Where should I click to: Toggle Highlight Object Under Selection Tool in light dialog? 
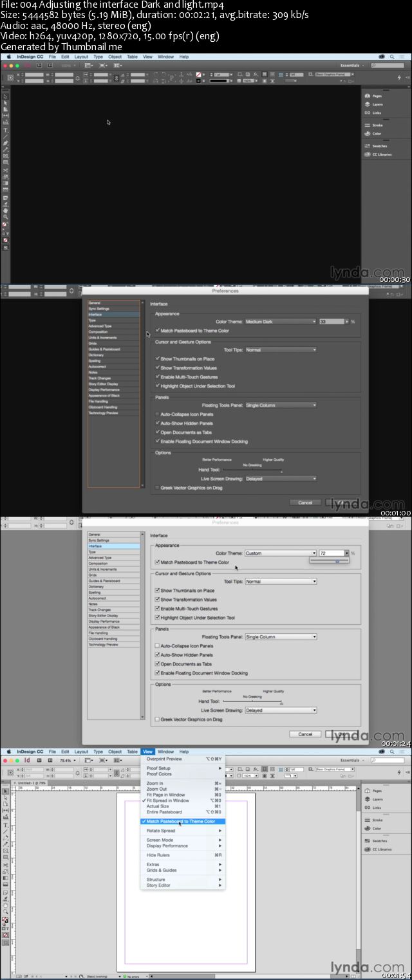click(x=158, y=618)
